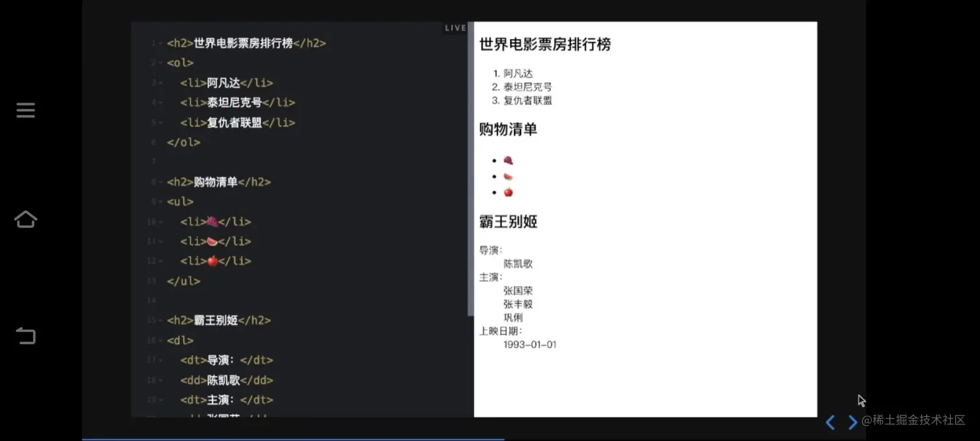
Task: Select the blue right chevron icon
Action: tap(852, 422)
